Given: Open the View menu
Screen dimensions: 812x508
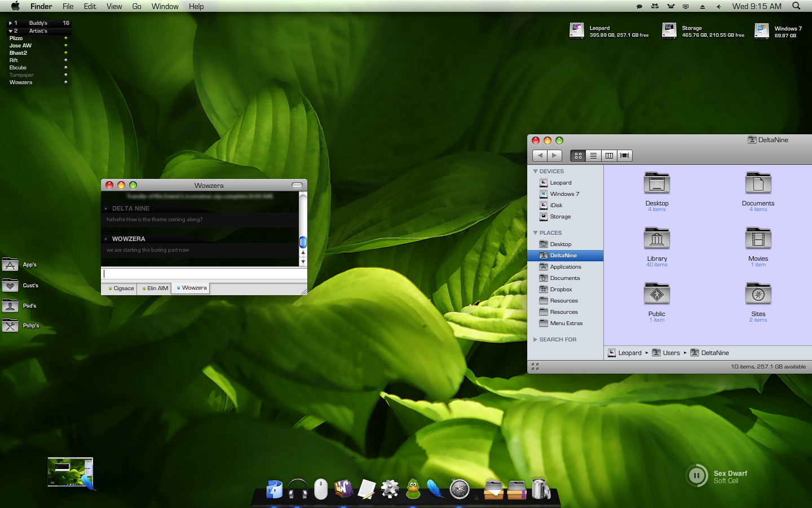Looking at the screenshot, I should [114, 6].
